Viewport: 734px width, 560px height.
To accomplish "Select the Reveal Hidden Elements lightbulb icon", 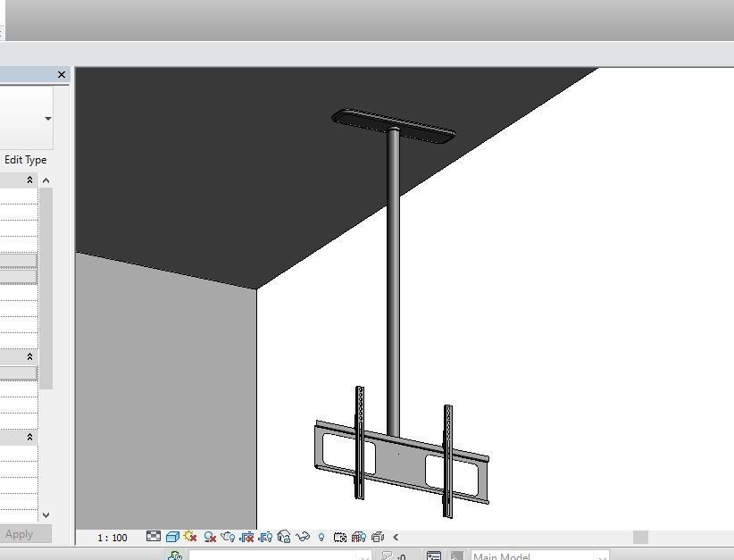I will tap(321, 537).
